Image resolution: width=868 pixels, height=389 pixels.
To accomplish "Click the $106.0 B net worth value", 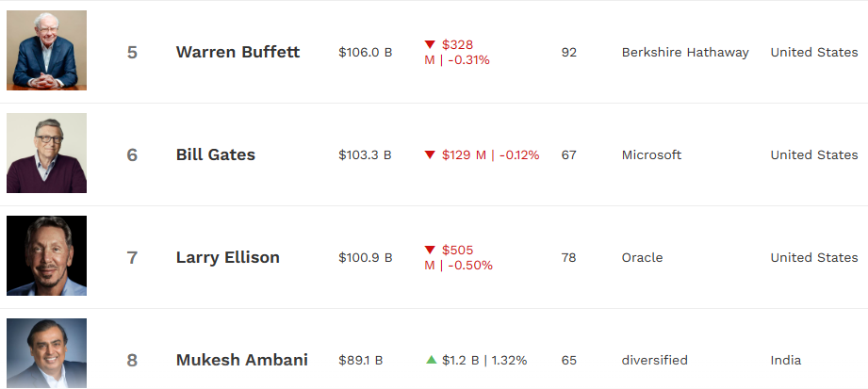I will coord(366,53).
